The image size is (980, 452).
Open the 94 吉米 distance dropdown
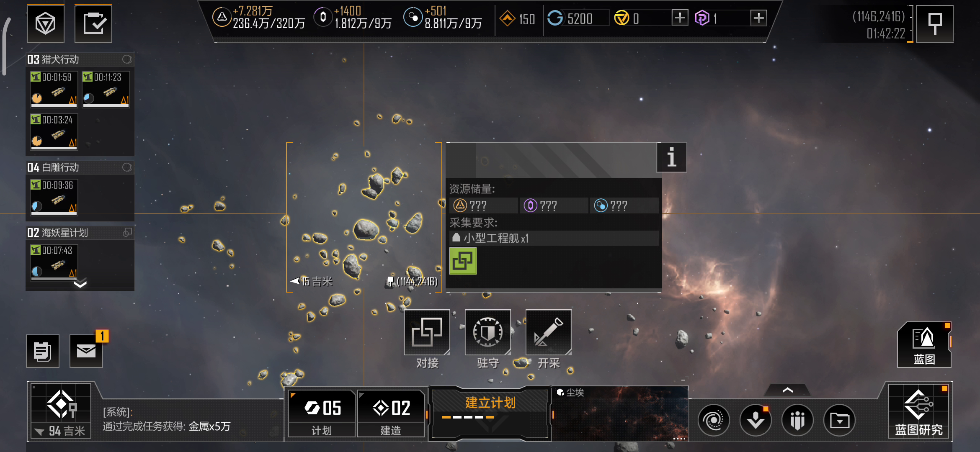[61, 431]
